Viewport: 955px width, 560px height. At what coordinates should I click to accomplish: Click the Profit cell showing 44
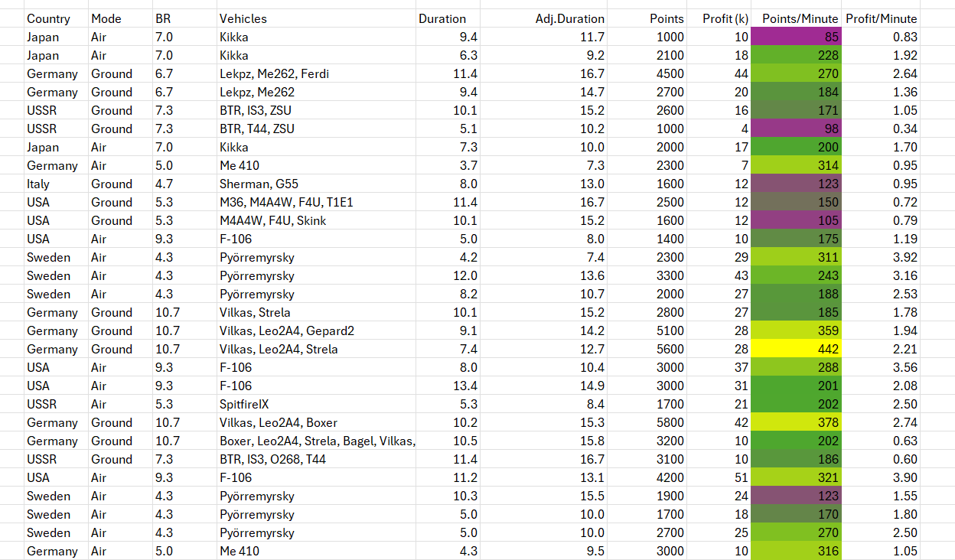719,73
